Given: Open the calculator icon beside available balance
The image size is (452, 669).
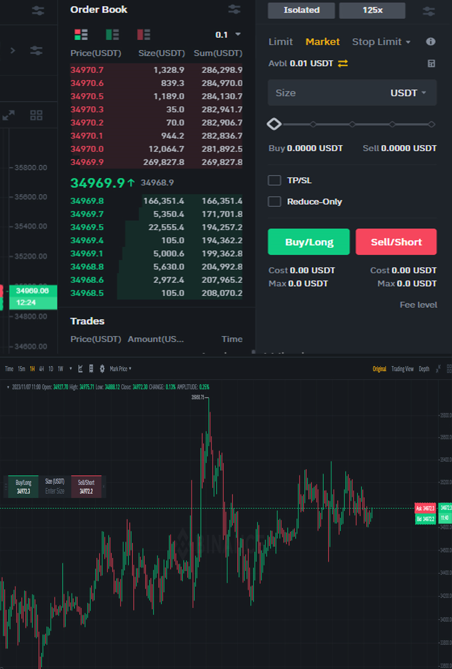Looking at the screenshot, I should click(x=431, y=64).
